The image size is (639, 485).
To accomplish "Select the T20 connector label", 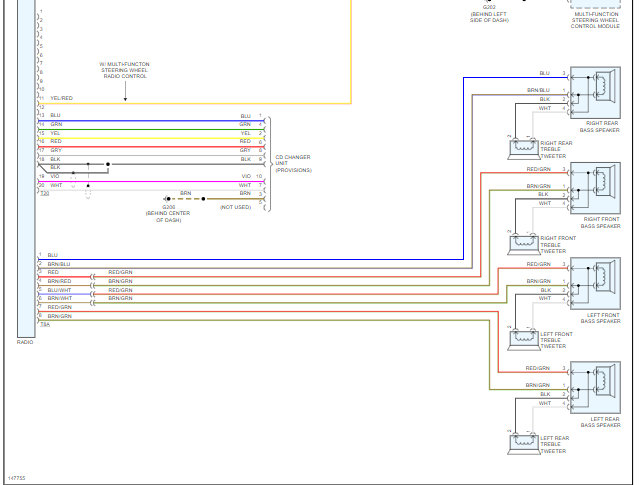I will tap(44, 194).
